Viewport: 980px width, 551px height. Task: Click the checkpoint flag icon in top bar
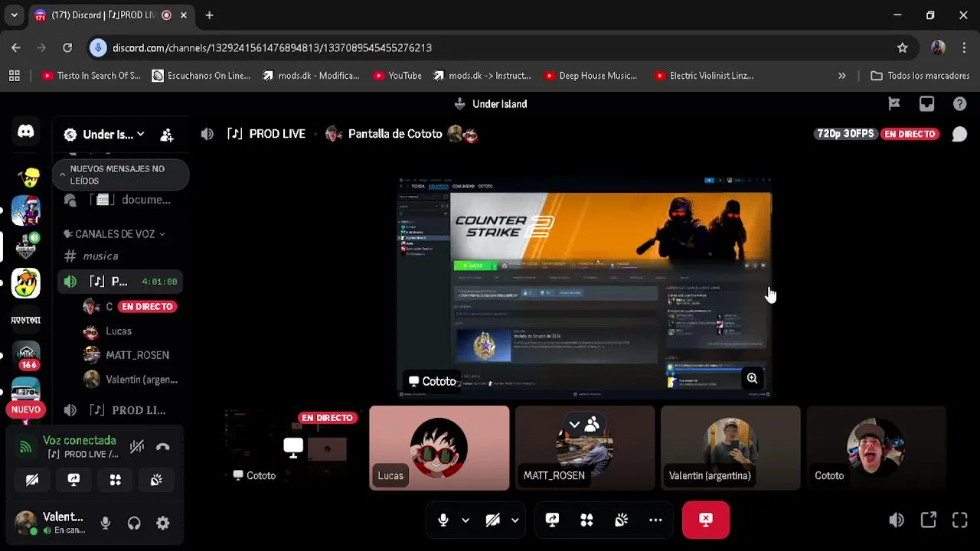coord(894,104)
